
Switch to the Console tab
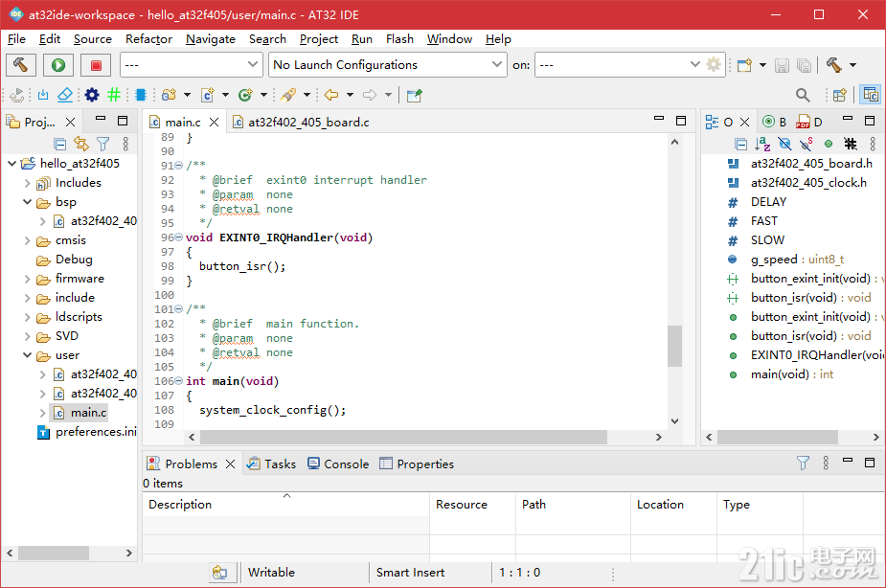[x=338, y=464]
